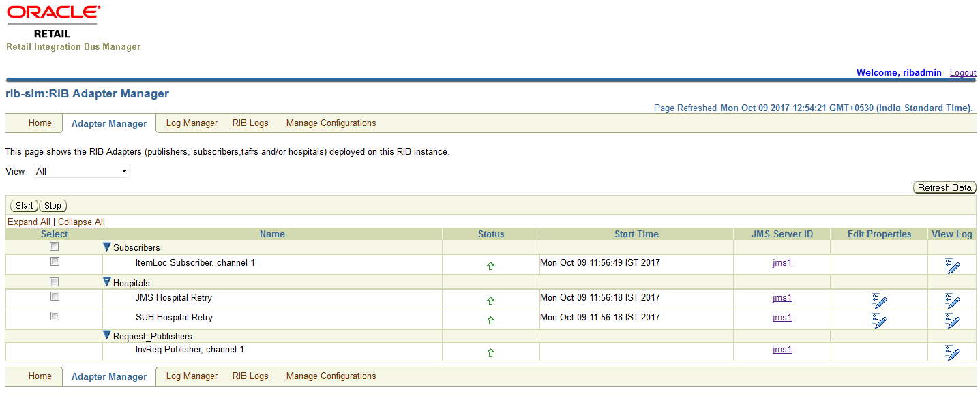The height and width of the screenshot is (394, 980).
Task: Collapse the Hospitals group
Action: coord(107,282)
